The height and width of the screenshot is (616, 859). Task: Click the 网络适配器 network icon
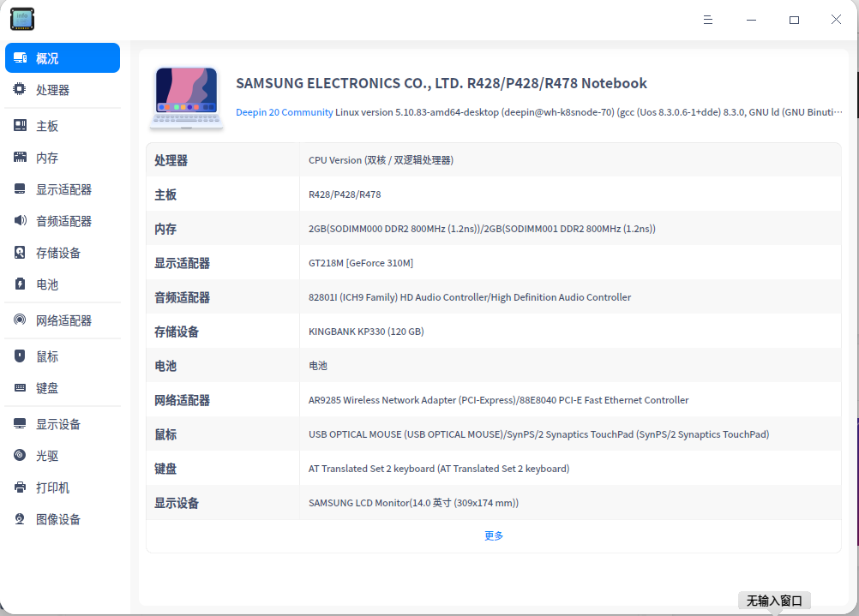pyautogui.click(x=20, y=320)
